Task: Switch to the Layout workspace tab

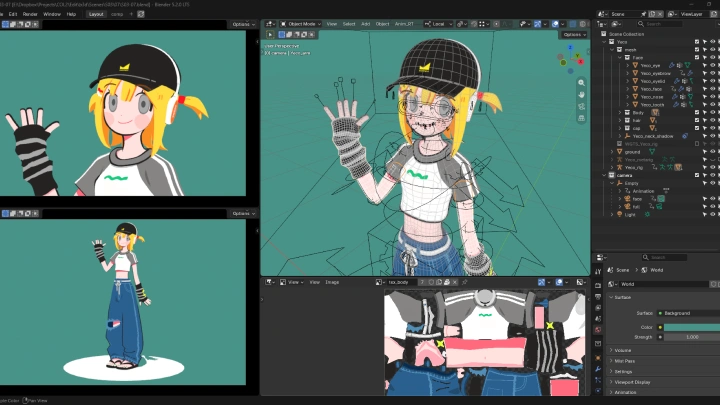Action: (96, 14)
